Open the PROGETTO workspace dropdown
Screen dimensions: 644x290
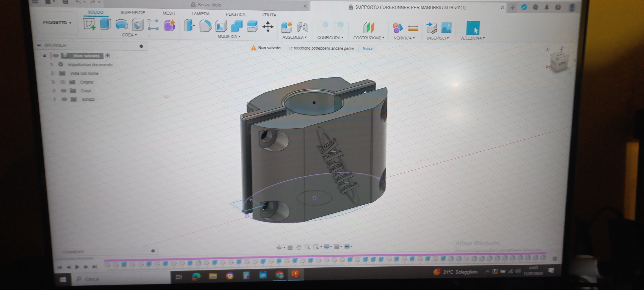coord(57,23)
